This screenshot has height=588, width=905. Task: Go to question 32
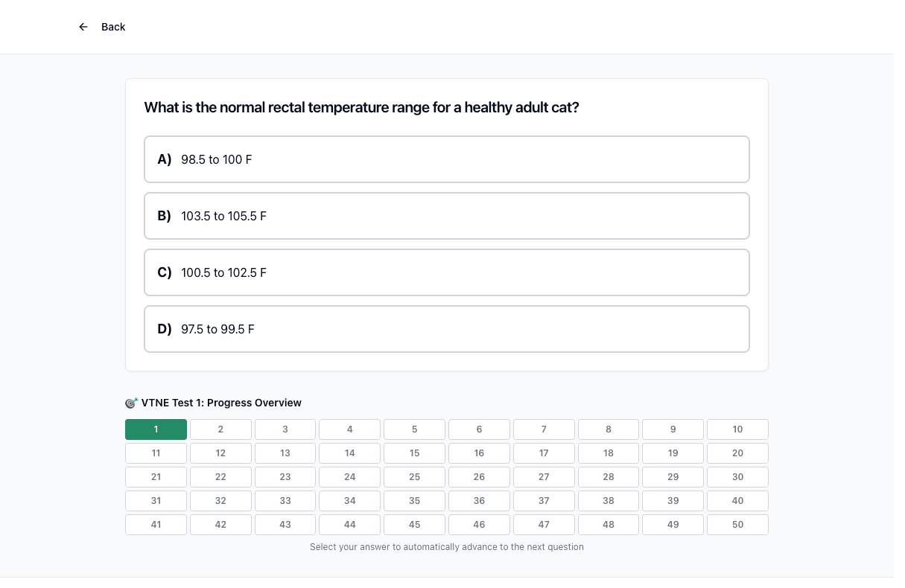220,501
